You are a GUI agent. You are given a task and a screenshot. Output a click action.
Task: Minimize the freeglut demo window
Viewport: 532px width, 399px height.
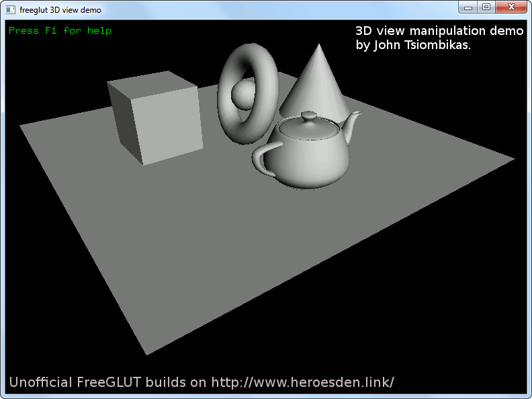pos(469,7)
